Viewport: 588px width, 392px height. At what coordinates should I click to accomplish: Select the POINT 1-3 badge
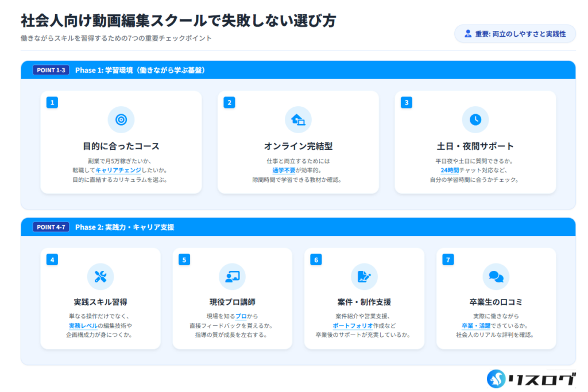pyautogui.click(x=51, y=70)
